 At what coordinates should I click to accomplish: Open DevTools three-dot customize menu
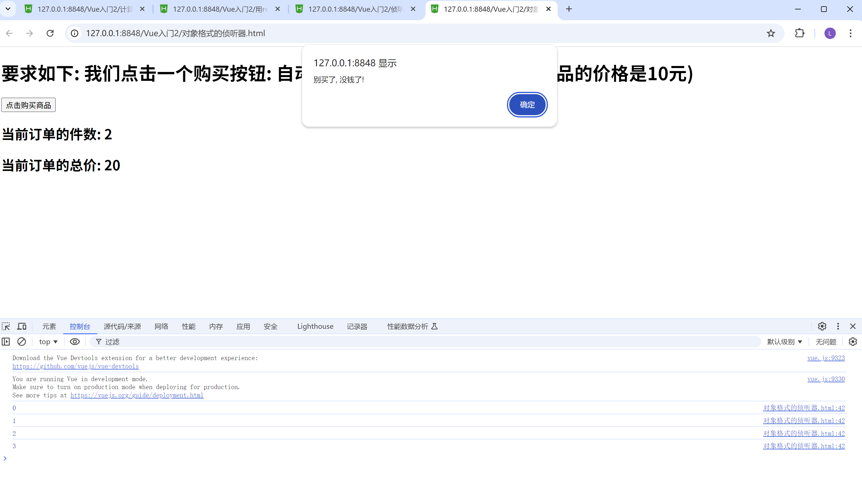click(838, 326)
